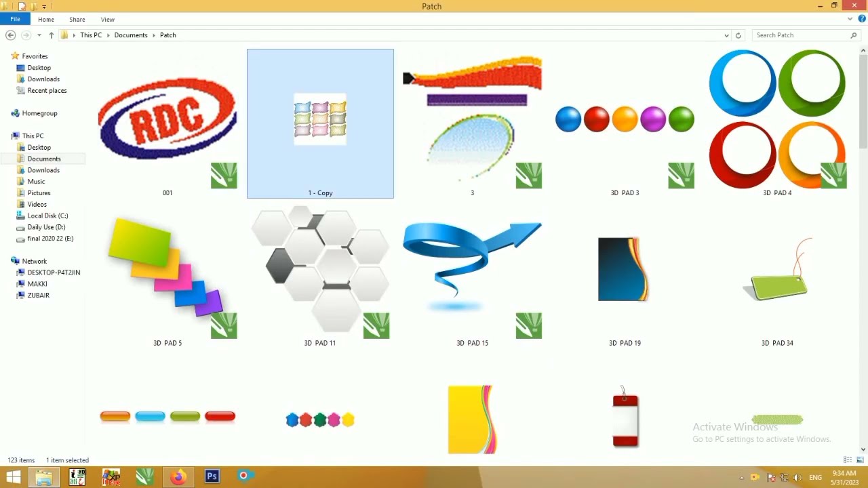
Task: Click the volume tray icon
Action: pos(797,478)
